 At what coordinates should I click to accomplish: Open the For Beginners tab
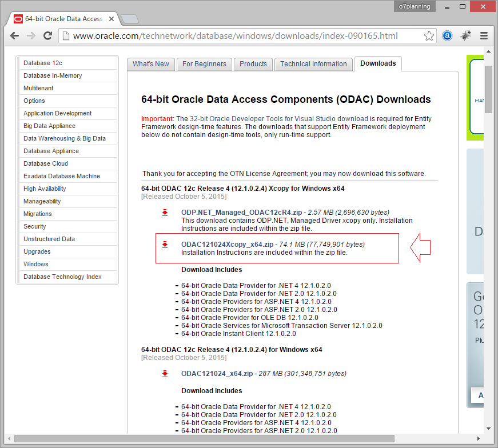[x=204, y=64]
